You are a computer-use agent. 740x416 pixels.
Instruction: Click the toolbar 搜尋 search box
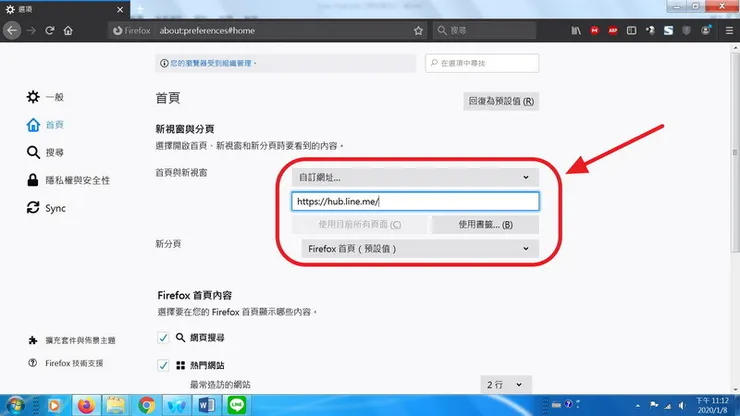coord(484,31)
